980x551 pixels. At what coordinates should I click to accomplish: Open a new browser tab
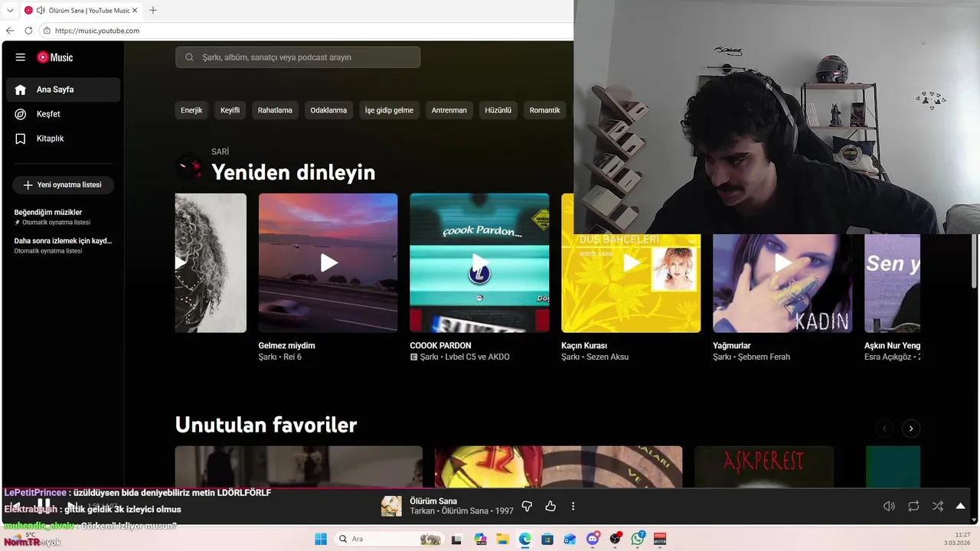click(153, 11)
